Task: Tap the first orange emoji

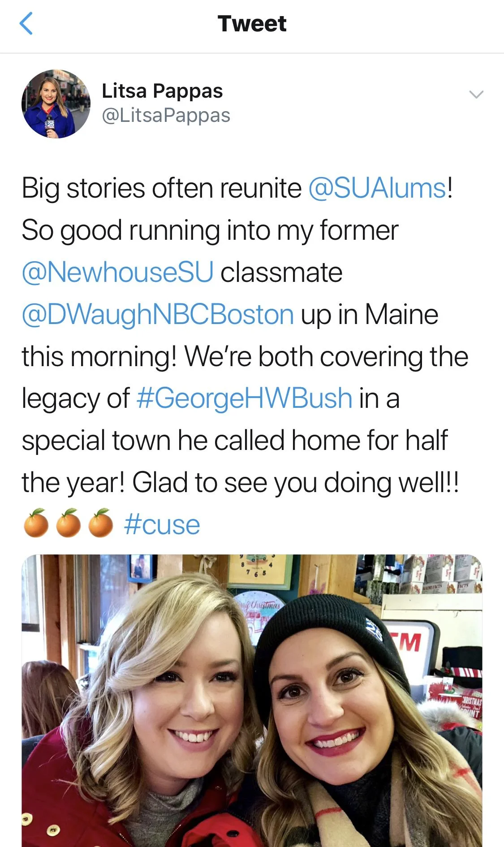Action: click(36, 523)
